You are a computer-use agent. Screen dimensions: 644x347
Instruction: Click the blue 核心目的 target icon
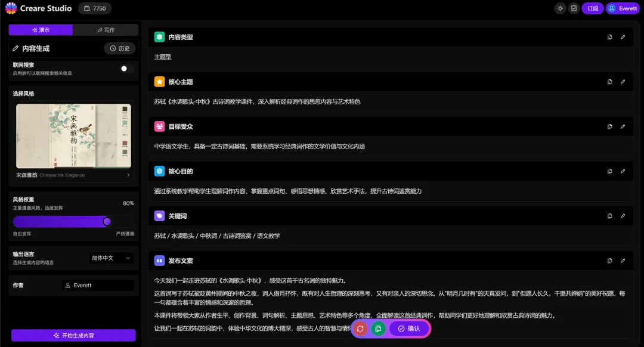[159, 171]
